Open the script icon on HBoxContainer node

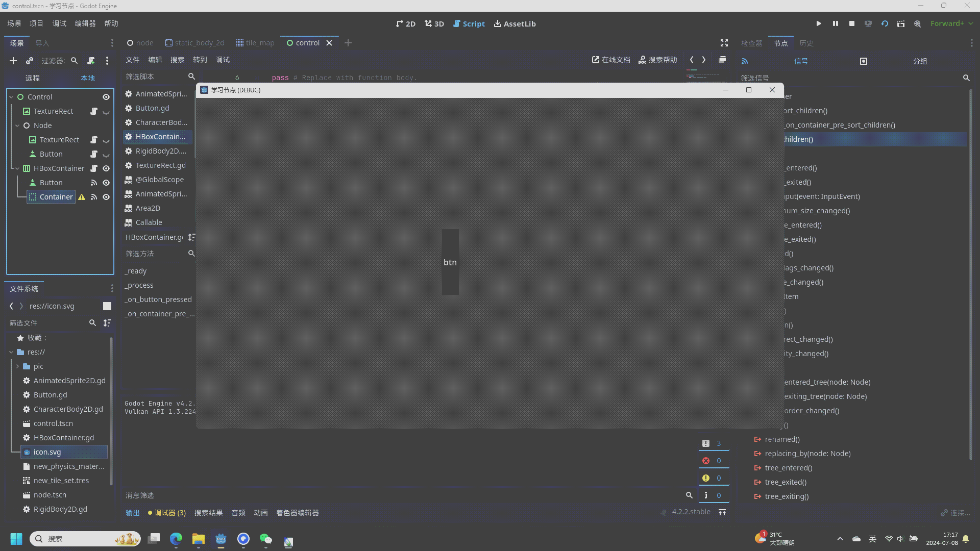pyautogui.click(x=94, y=168)
